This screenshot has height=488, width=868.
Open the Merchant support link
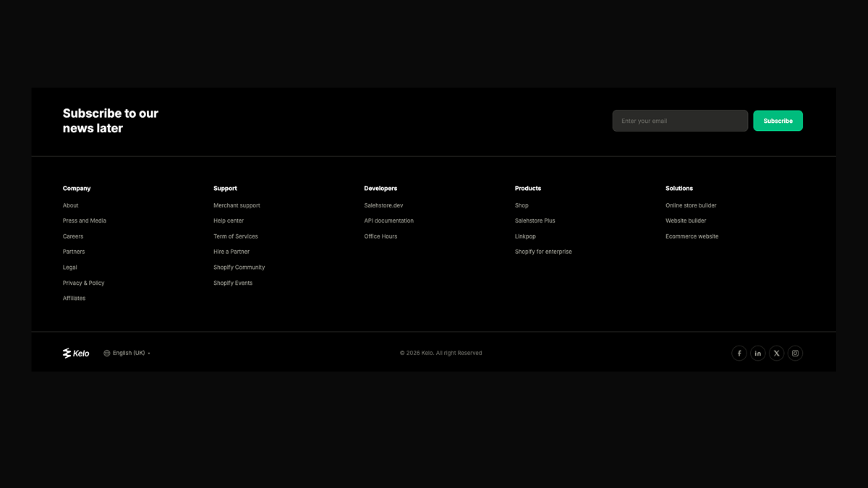237,205
